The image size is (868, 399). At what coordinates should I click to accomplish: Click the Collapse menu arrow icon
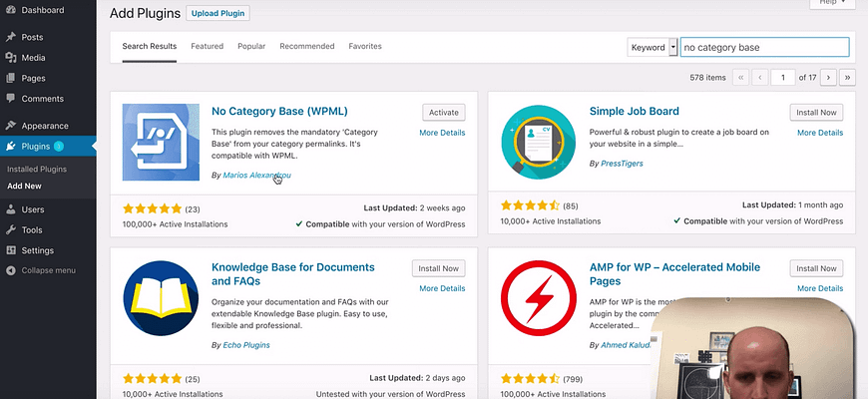click(x=11, y=270)
